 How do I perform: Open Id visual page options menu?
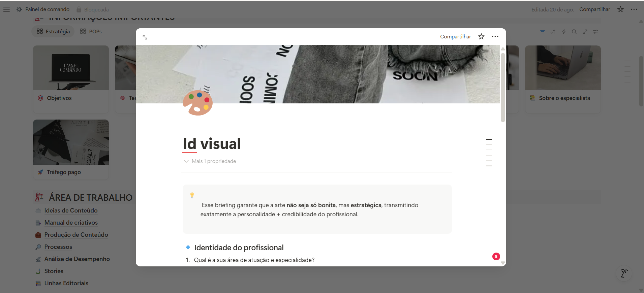tap(495, 36)
